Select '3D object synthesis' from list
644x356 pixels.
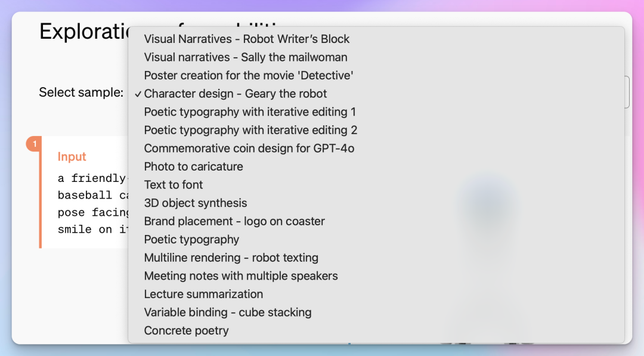196,203
